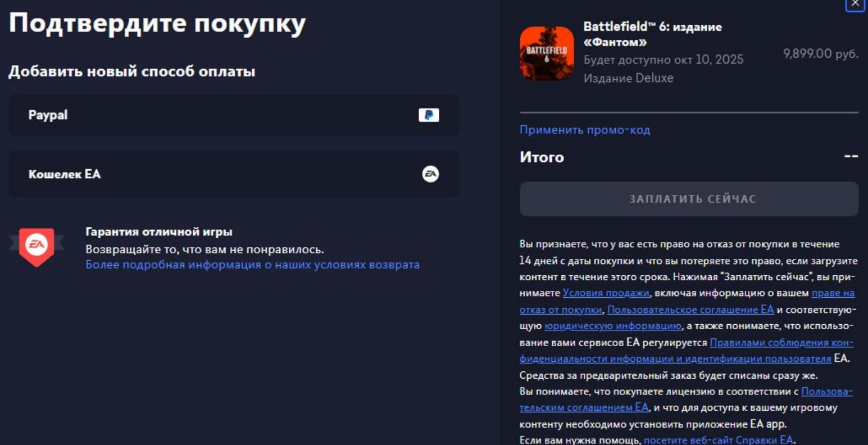The image size is (868, 445).
Task: Click the round EA logo in the wallet row
Action: point(430,174)
